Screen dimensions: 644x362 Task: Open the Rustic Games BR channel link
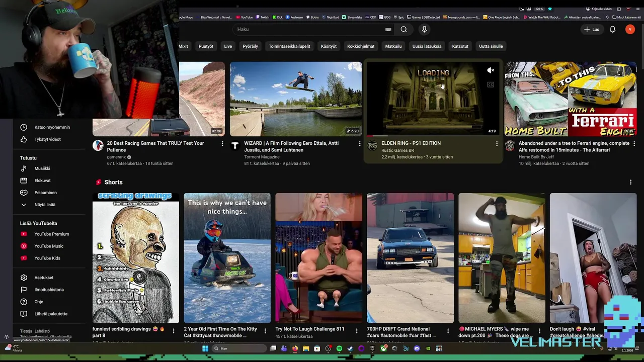point(397,150)
